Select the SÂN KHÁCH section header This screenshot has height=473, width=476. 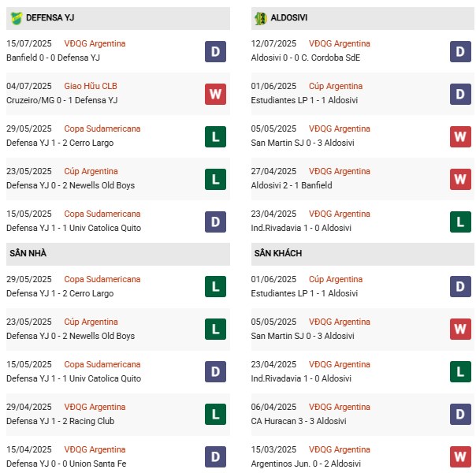tap(278, 253)
